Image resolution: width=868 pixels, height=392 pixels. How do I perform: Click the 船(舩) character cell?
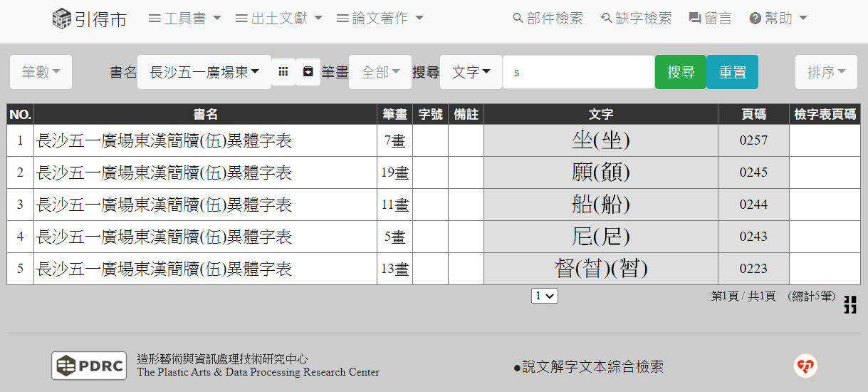click(x=601, y=205)
